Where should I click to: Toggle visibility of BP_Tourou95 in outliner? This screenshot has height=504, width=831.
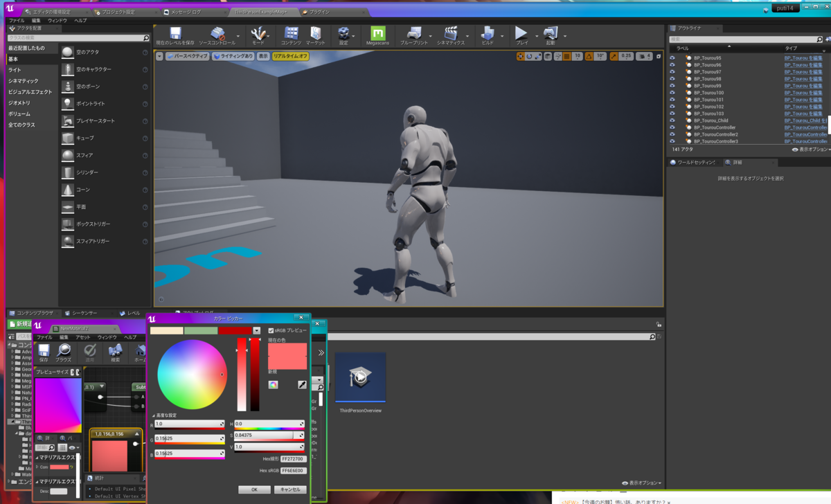point(672,58)
